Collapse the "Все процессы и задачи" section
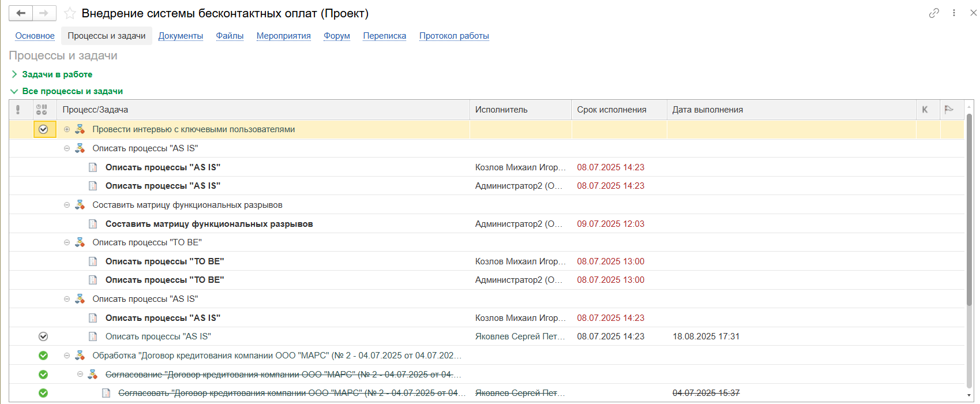The height and width of the screenshot is (404, 980). tap(14, 91)
